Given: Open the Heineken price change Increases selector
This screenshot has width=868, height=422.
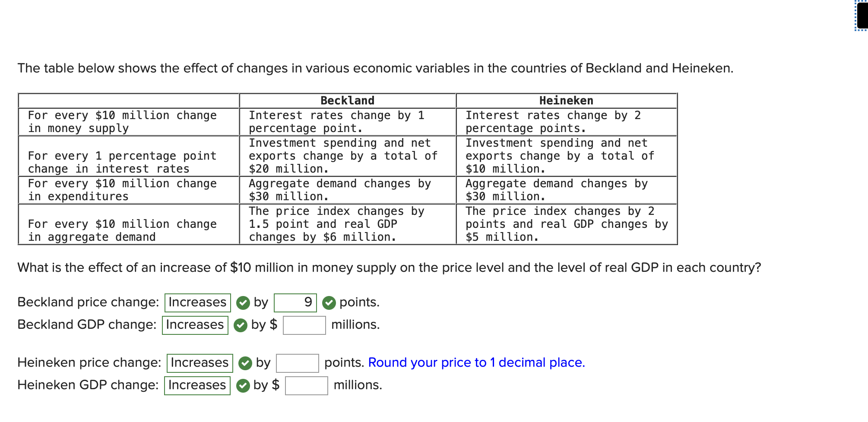Looking at the screenshot, I should [199, 363].
